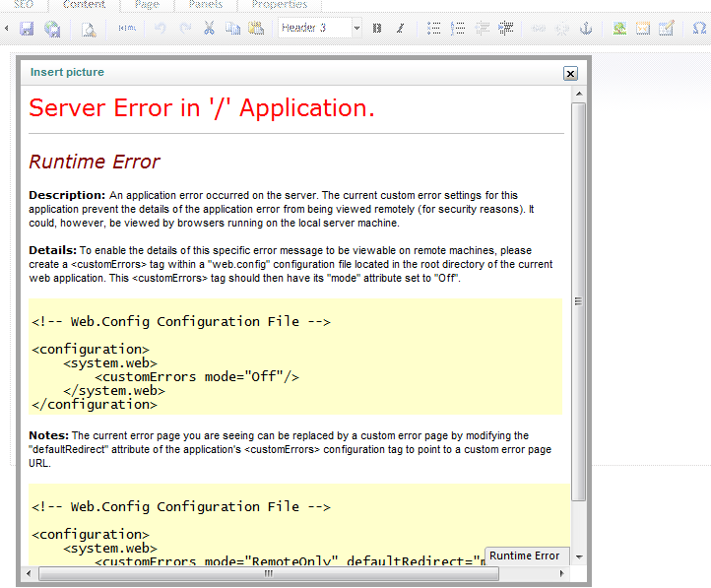Toggle bold formatting

point(377,29)
